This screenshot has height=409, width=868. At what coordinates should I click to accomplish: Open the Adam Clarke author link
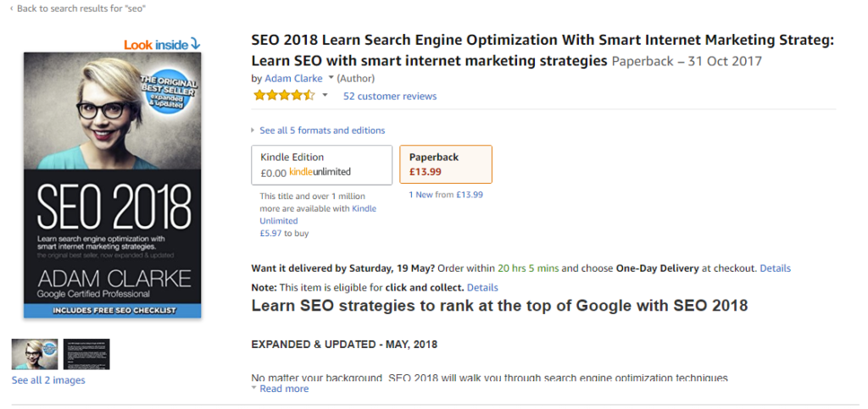(x=293, y=79)
